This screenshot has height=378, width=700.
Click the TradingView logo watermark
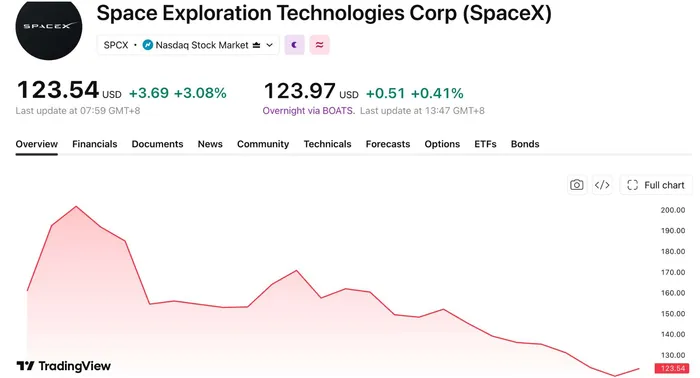(x=63, y=366)
